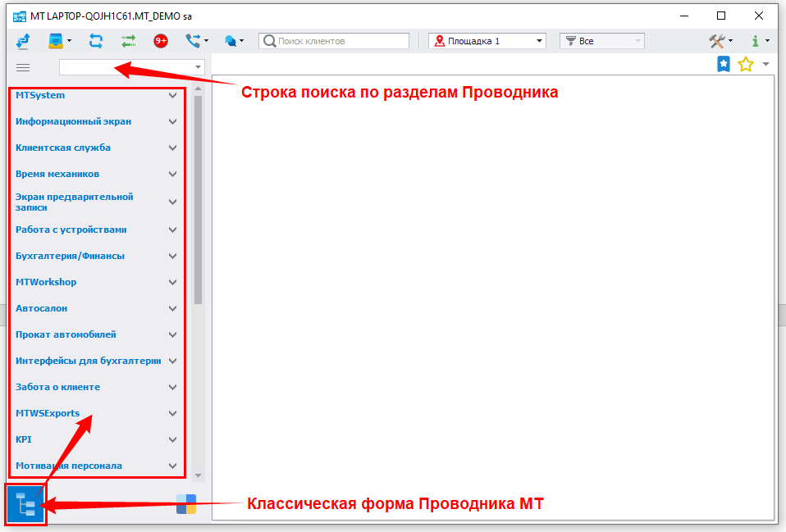The image size is (786, 532).
Task: Open the Клиентская служба section
Action: coord(63,148)
